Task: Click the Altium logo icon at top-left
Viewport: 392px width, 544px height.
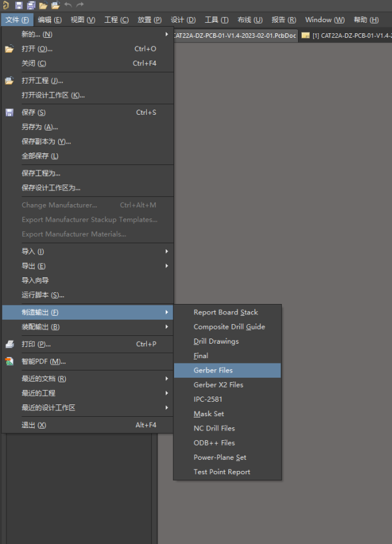Action: [x=6, y=5]
